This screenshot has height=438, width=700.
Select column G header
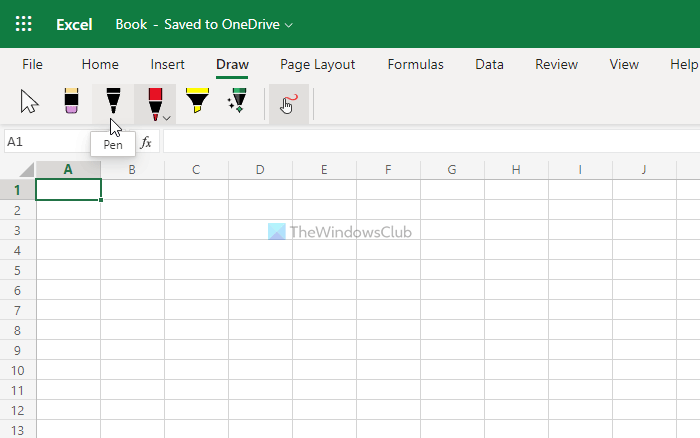(452, 170)
